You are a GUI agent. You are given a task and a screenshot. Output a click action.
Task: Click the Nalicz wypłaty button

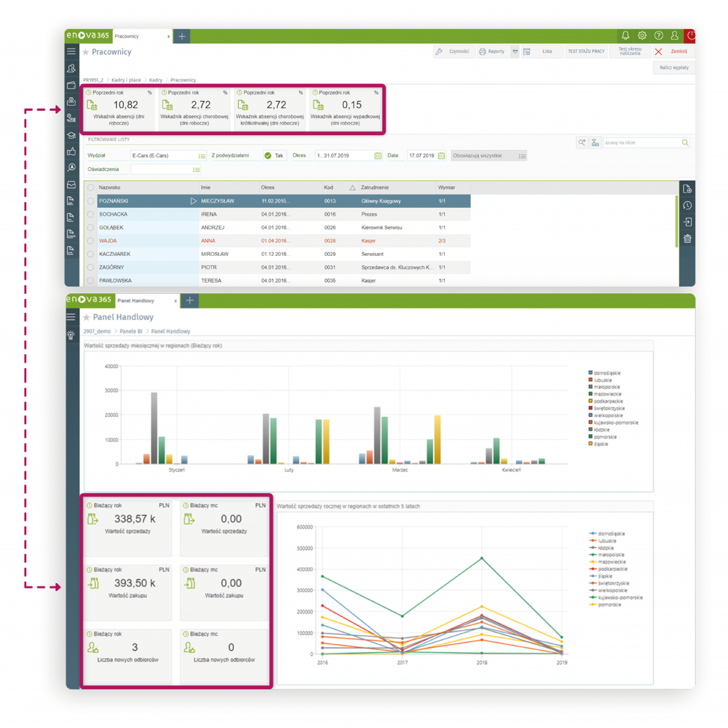[674, 68]
